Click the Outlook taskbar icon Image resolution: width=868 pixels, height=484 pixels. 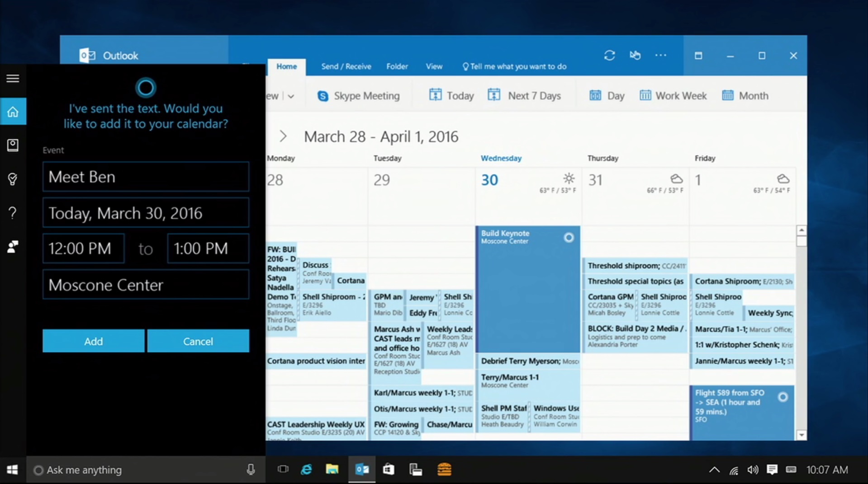tap(362, 470)
